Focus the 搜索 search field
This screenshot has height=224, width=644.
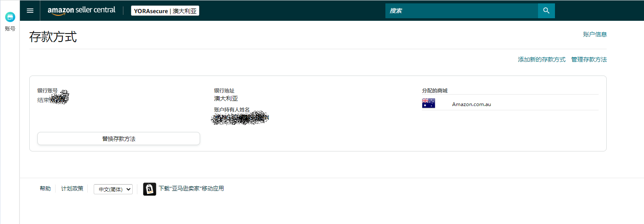coord(461,11)
